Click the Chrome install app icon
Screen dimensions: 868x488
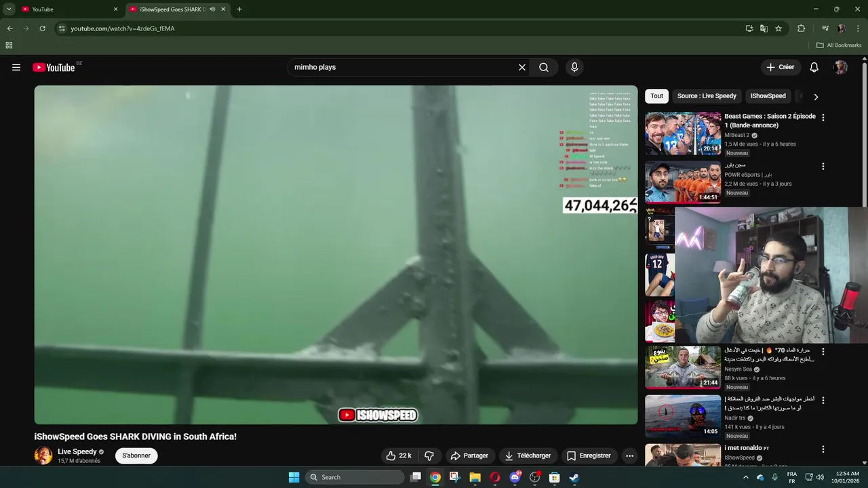pyautogui.click(x=749, y=28)
